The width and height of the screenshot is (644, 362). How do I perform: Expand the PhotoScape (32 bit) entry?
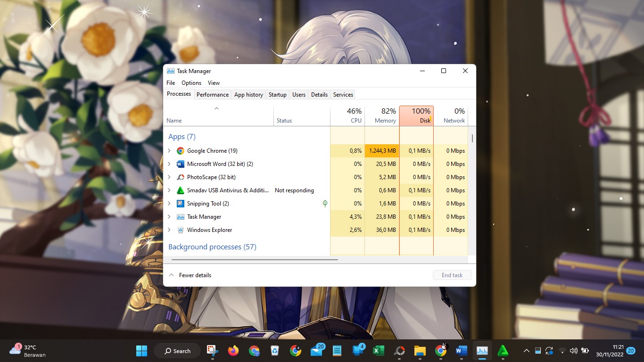[169, 177]
